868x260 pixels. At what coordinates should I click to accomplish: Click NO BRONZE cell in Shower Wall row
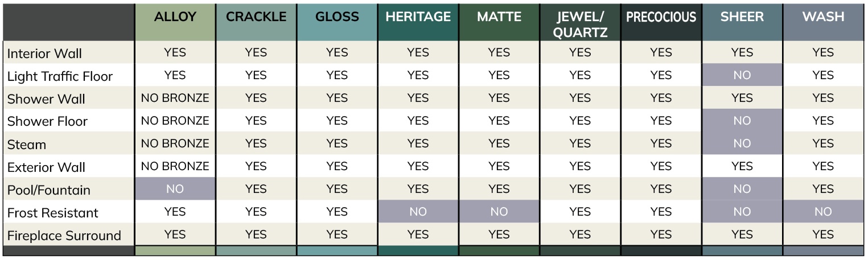click(175, 98)
